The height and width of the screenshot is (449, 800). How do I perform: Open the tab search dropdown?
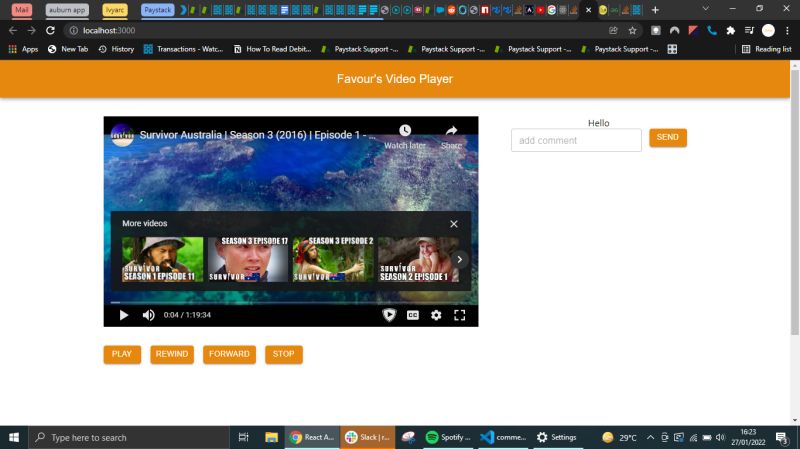pos(706,9)
